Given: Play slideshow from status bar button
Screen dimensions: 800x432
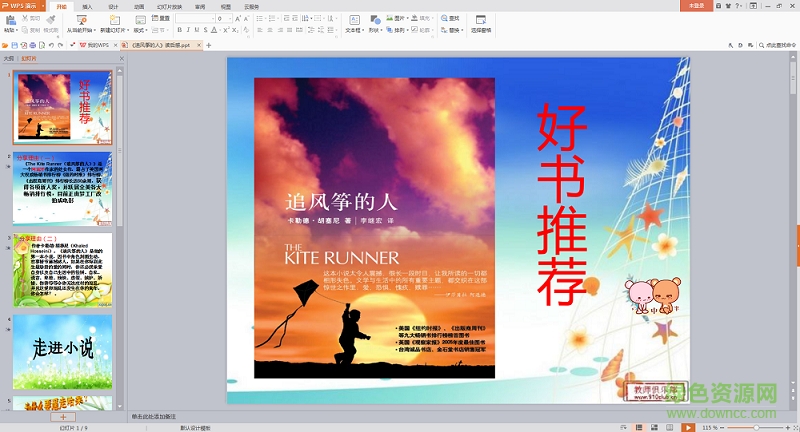Looking at the screenshot, I should click(x=688, y=427).
